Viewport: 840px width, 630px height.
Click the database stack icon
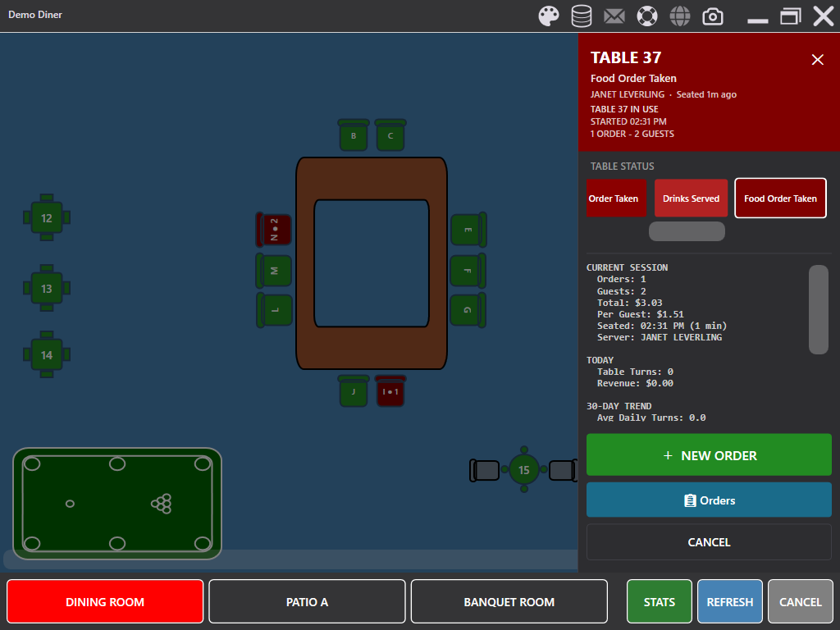coord(582,16)
